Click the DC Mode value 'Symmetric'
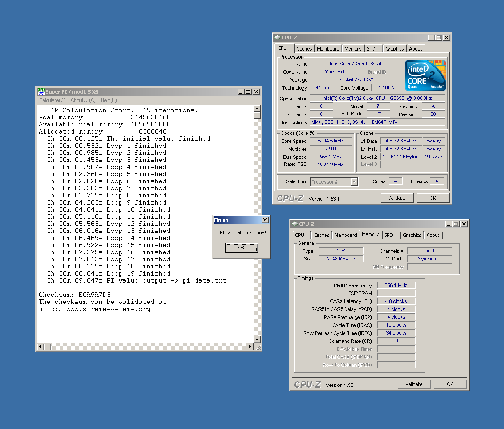This screenshot has height=429, width=504. tap(429, 259)
